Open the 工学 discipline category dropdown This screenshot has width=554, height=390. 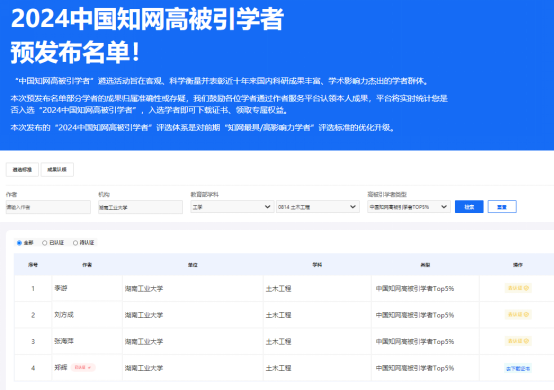coord(232,207)
